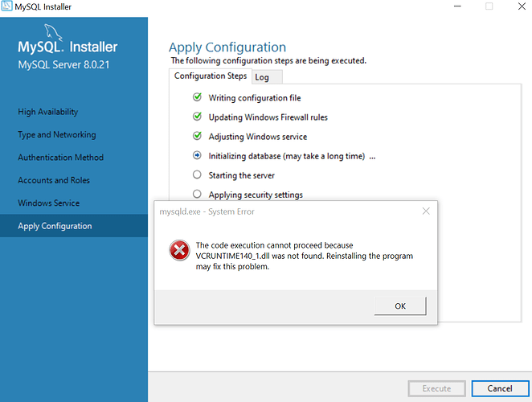532x402 pixels.
Task: Close the mysqld.exe System Error dialog
Action: (x=425, y=211)
